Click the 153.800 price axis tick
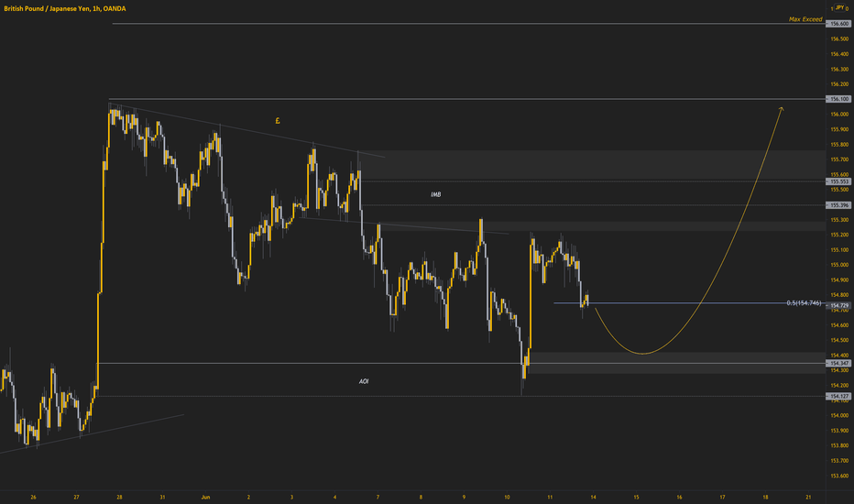This screenshot has width=854, height=504. pyautogui.click(x=839, y=445)
